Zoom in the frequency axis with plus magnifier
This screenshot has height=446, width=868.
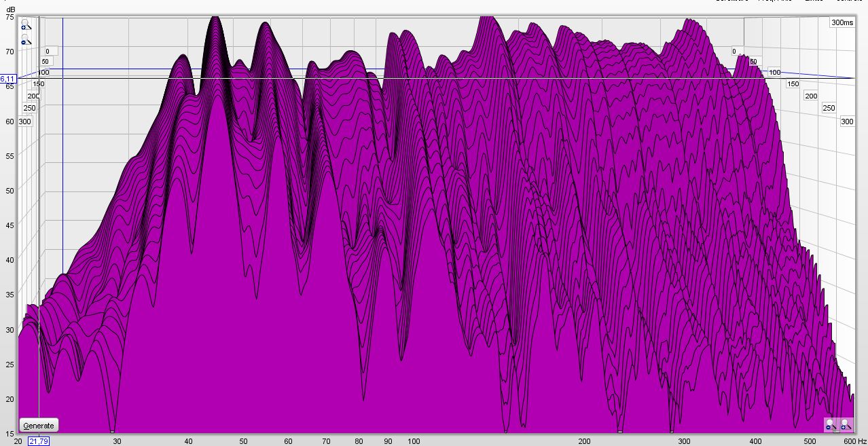click(x=846, y=426)
